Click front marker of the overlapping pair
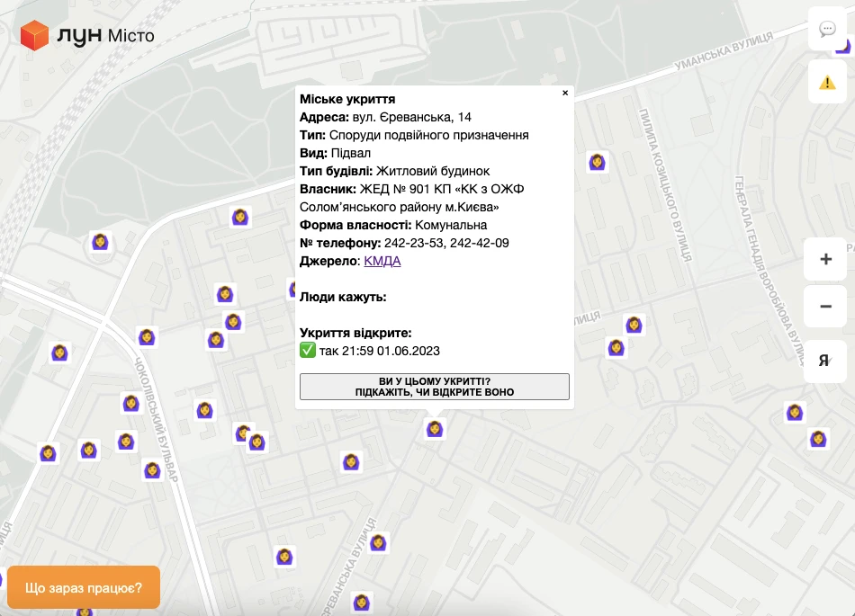The height and width of the screenshot is (616, 855). tap(257, 442)
